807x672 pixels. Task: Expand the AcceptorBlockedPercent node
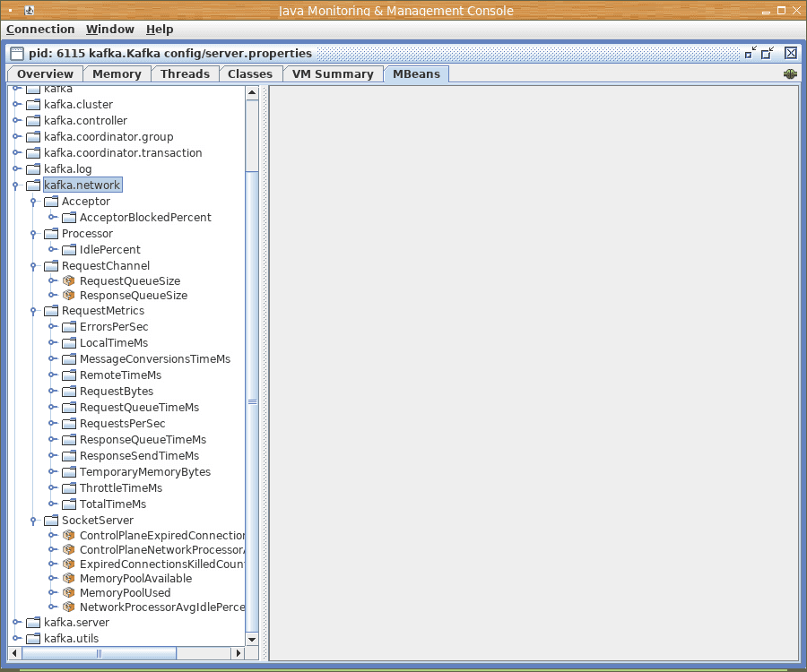click(52, 217)
